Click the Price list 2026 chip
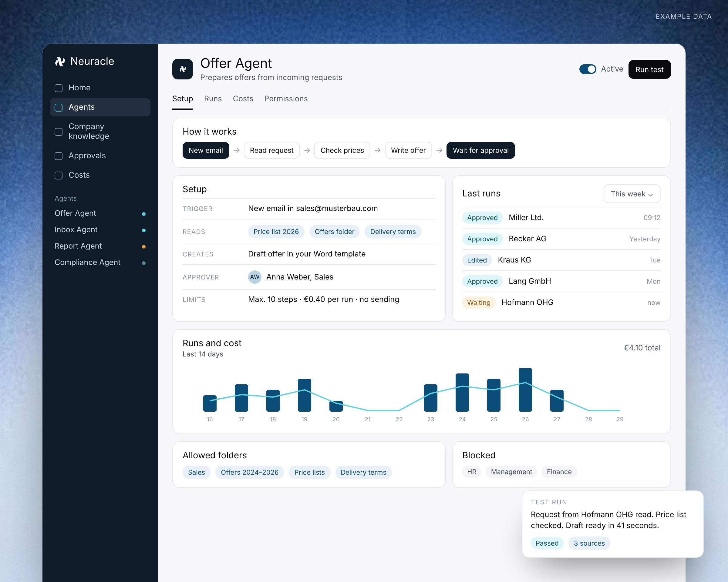The image size is (728, 582). click(276, 232)
